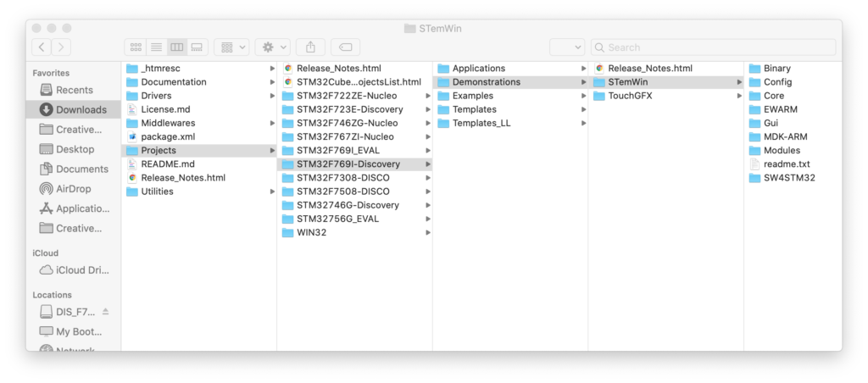Switch to icon view in toolbar
The width and height of the screenshot is (868, 383).
pyautogui.click(x=136, y=47)
